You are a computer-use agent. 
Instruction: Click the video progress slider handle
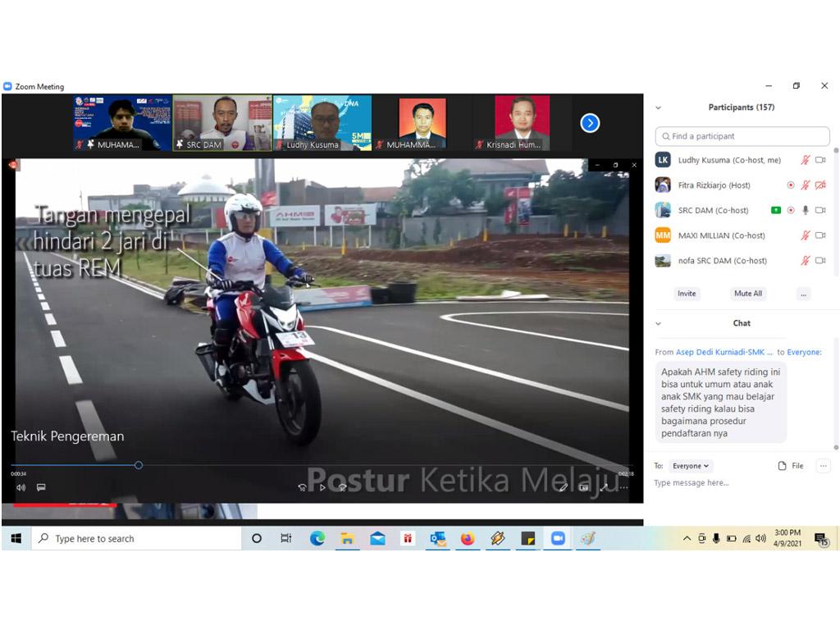[x=139, y=465]
